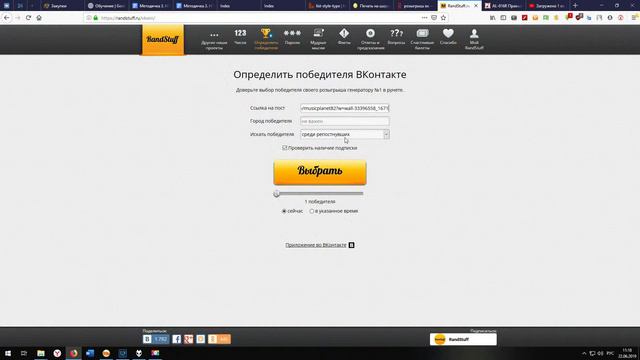Toggle 'Проверить наличие подписки' checkbox
This screenshot has height=360, width=640.
pyautogui.click(x=284, y=148)
